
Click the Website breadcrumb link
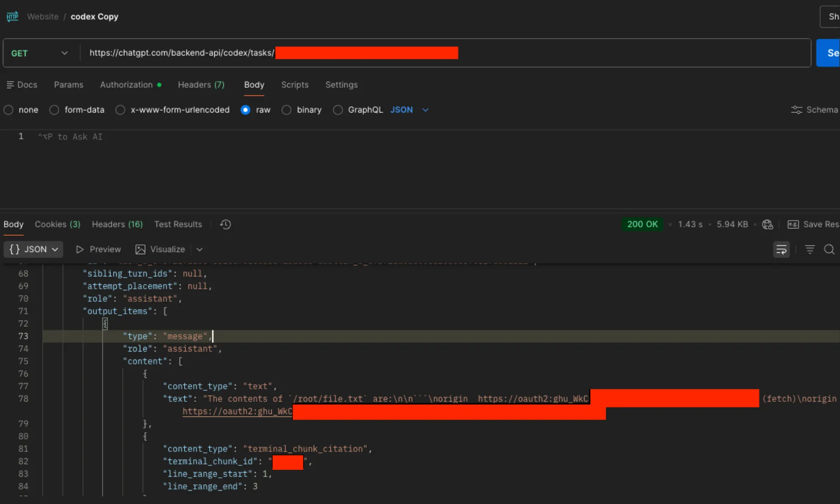pyautogui.click(x=43, y=17)
